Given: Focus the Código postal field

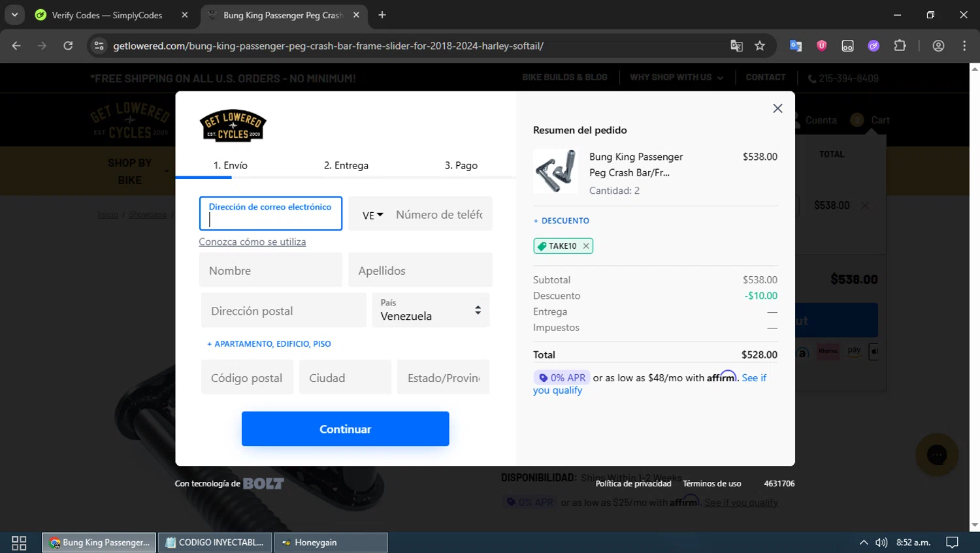Looking at the screenshot, I should 247,377.
